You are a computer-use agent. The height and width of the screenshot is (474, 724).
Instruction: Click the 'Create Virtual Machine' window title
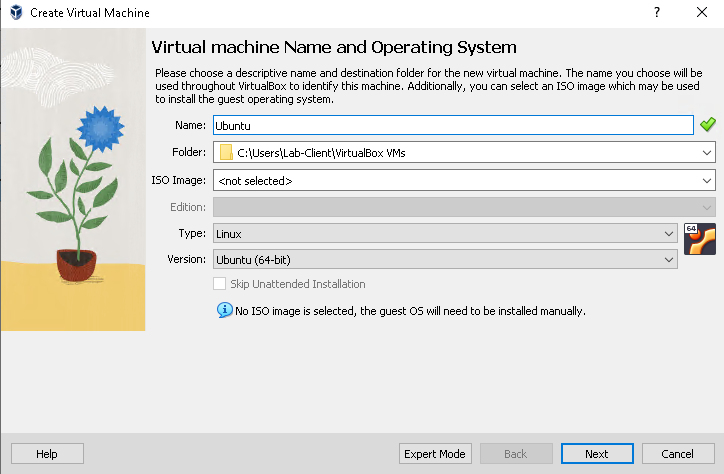pos(90,12)
